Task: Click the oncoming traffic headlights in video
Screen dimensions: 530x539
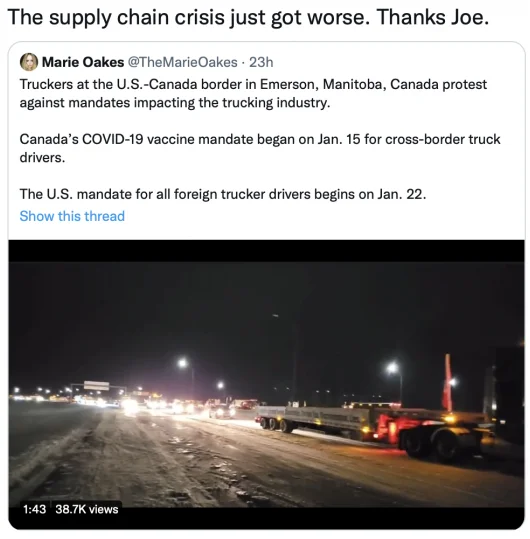Action: [x=155, y=405]
